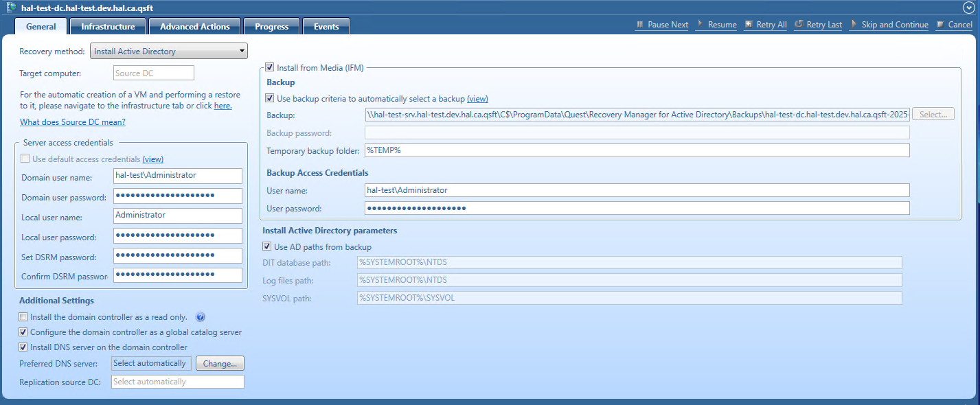Click the Pause Next action
Viewport: 980px width, 405px height.
661,25
